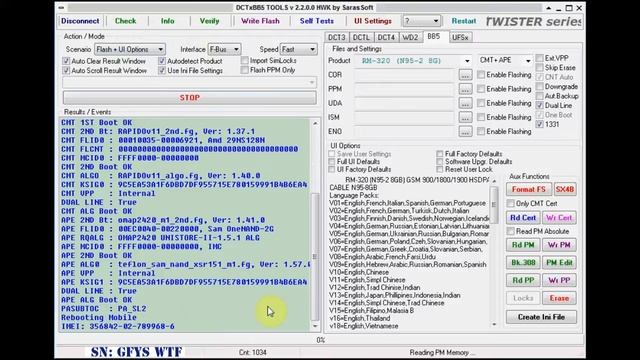The width and height of the screenshot is (640, 360).
Task: Select the BB5 tab
Action: tap(434, 37)
